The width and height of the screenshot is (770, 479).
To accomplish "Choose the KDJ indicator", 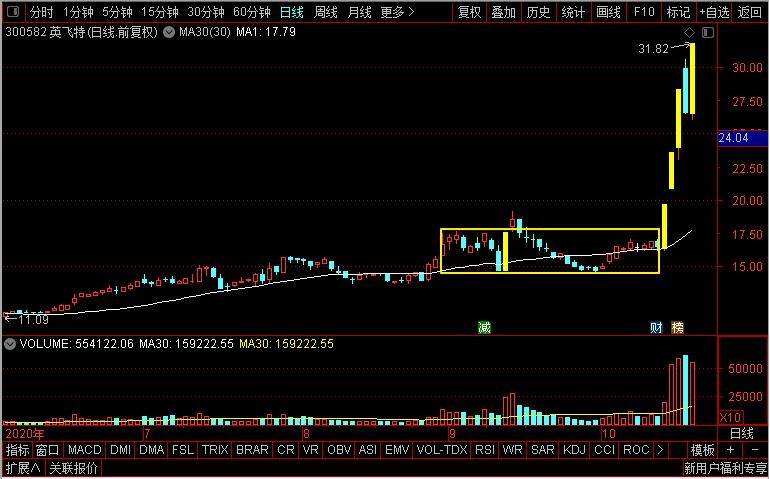I will click(574, 450).
